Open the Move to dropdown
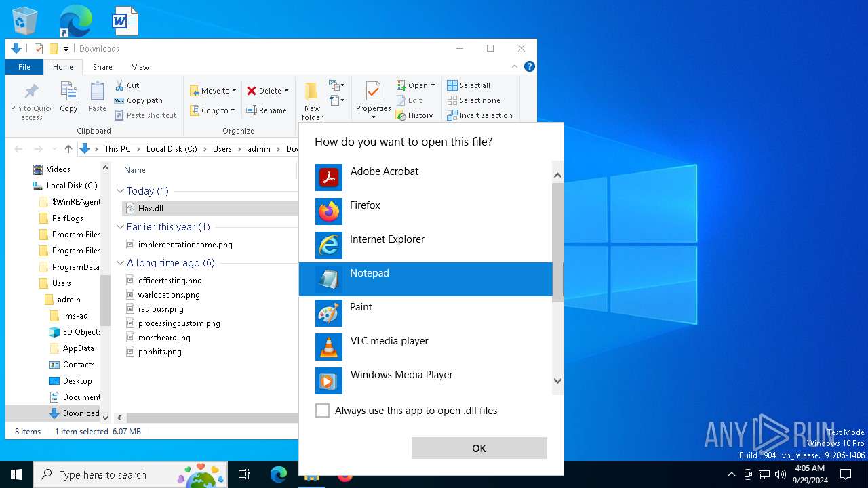This screenshot has width=868, height=488. (x=213, y=91)
